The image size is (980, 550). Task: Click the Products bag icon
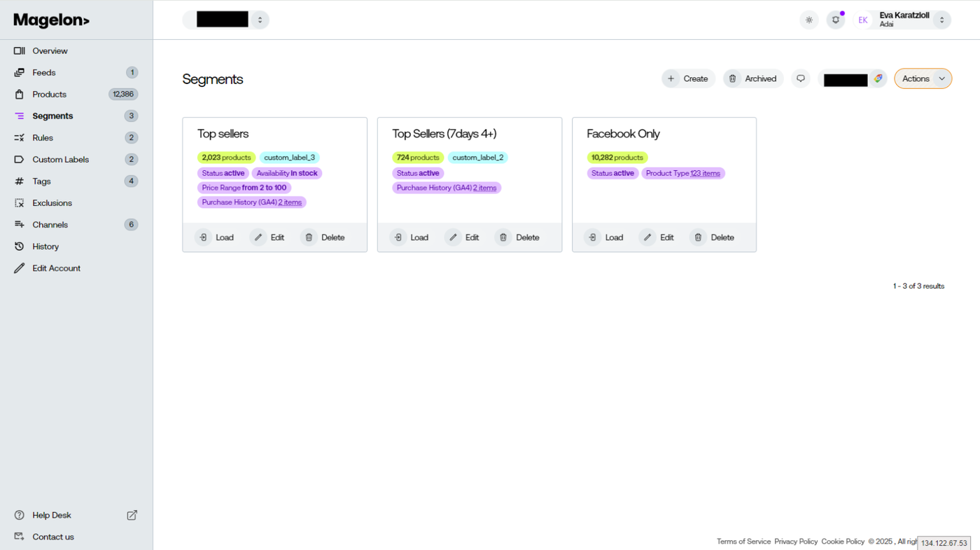pyautogui.click(x=20, y=95)
